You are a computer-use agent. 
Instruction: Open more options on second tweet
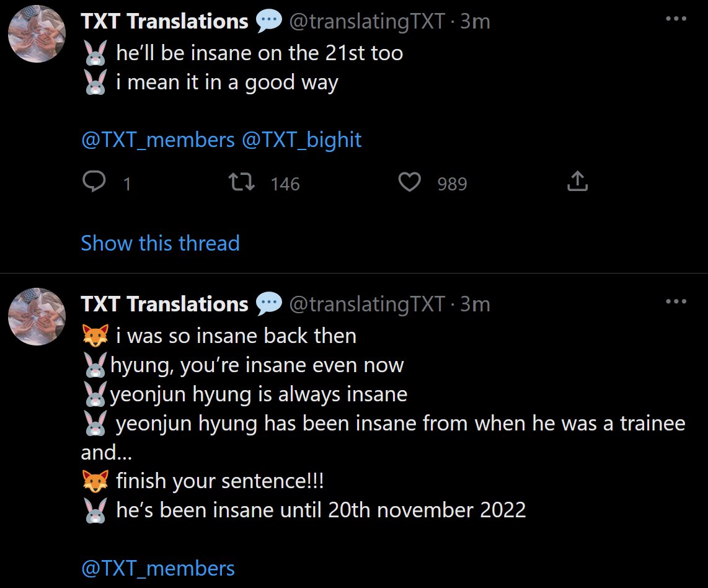pos(676,301)
